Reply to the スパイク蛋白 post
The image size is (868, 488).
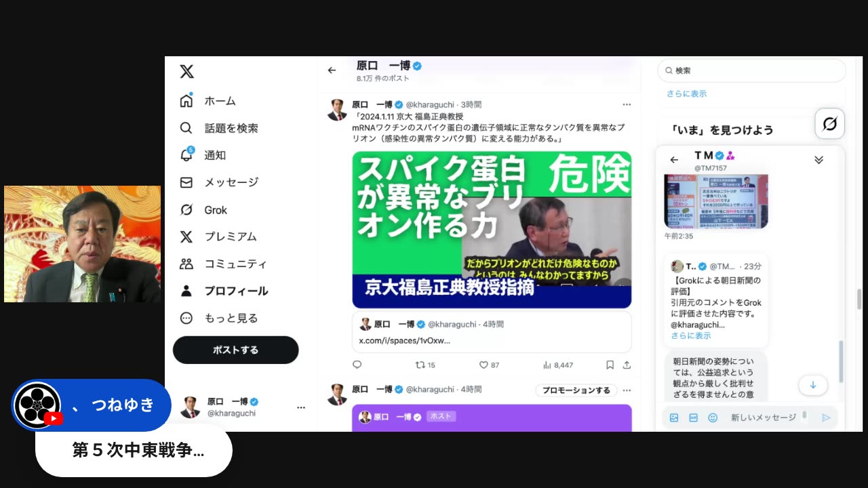click(x=357, y=365)
